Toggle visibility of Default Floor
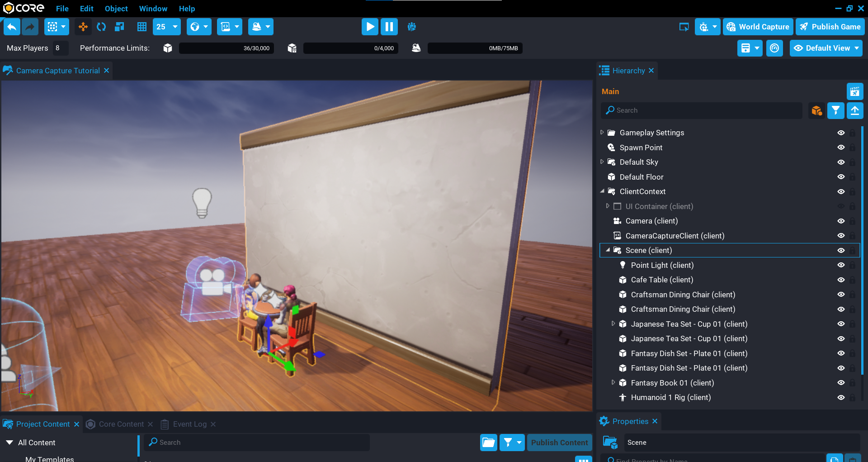 click(x=841, y=177)
